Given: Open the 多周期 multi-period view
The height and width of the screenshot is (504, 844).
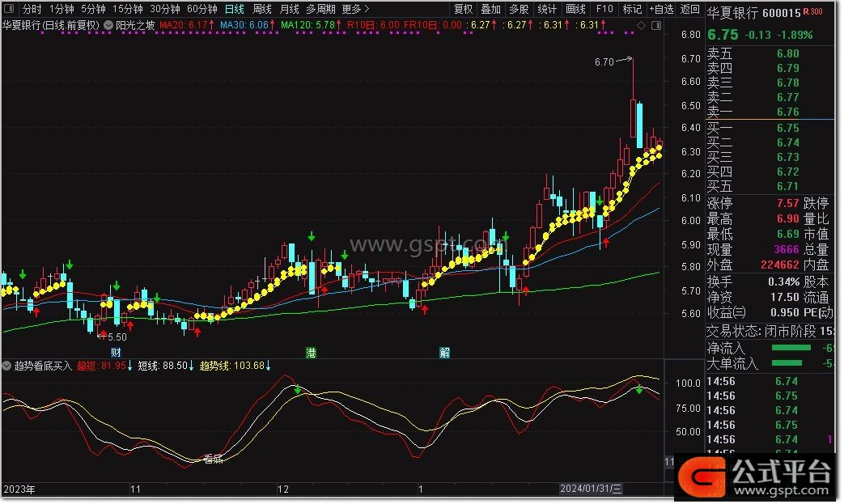Looking at the screenshot, I should (x=320, y=9).
